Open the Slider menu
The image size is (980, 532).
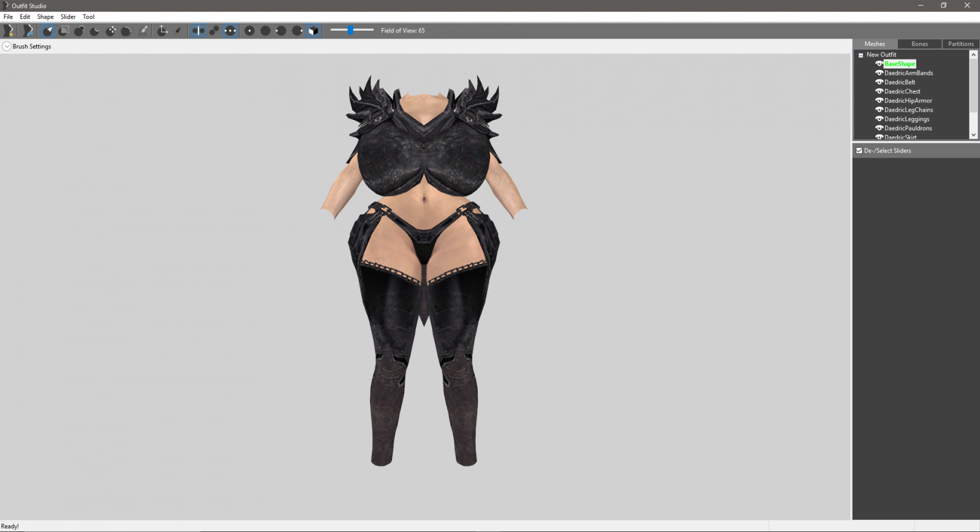tap(68, 17)
